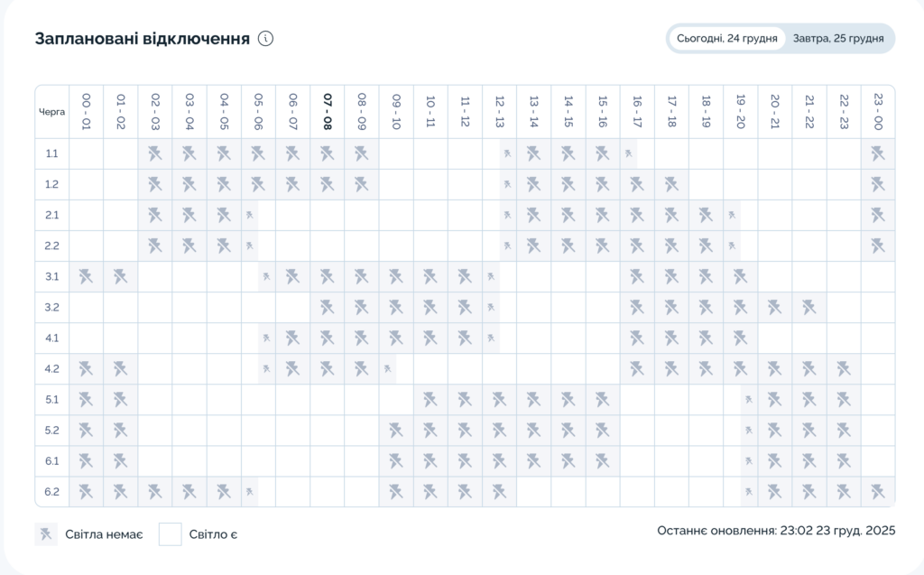Click the Останнє оновлення timestamp text

[776, 531]
